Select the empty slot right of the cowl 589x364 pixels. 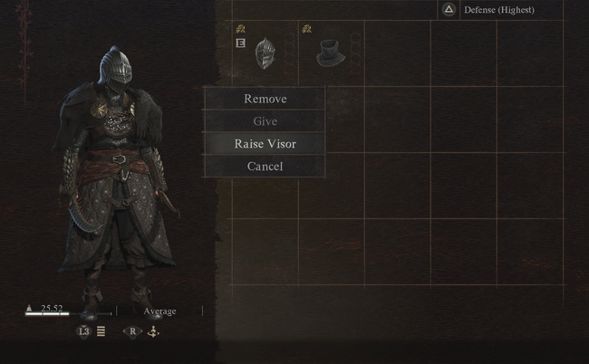(x=398, y=53)
